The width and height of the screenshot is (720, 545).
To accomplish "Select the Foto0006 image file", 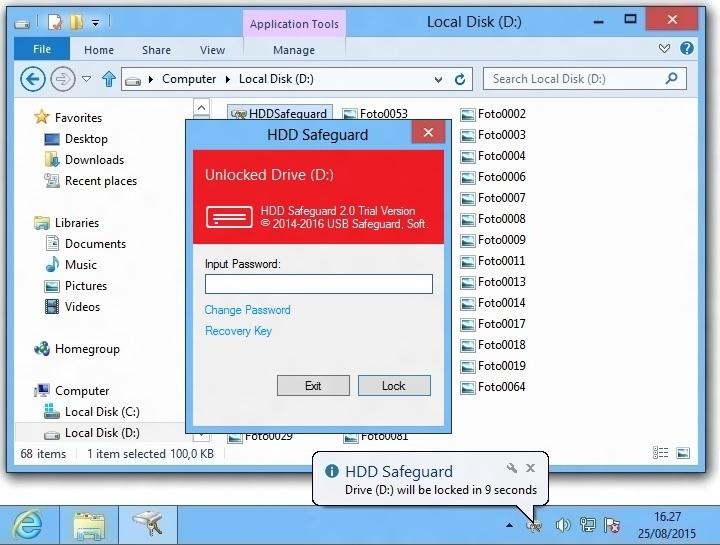I will pyautogui.click(x=493, y=177).
